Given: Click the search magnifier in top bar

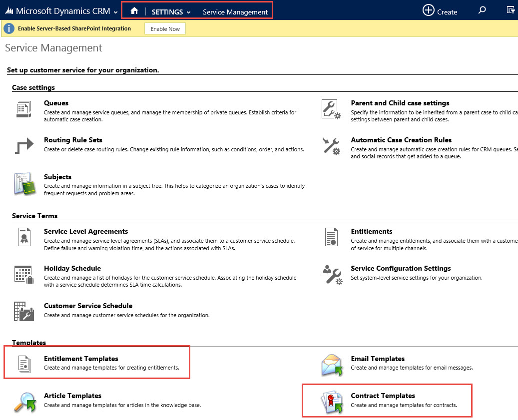Looking at the screenshot, I should coord(482,10).
